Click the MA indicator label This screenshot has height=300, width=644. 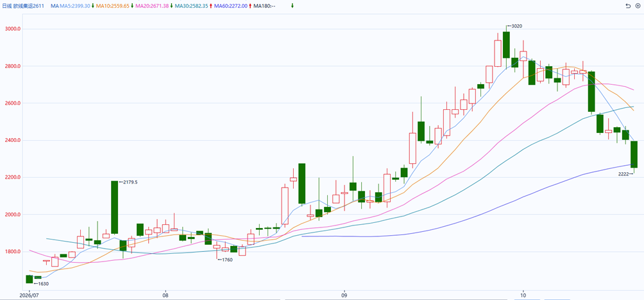coord(55,6)
